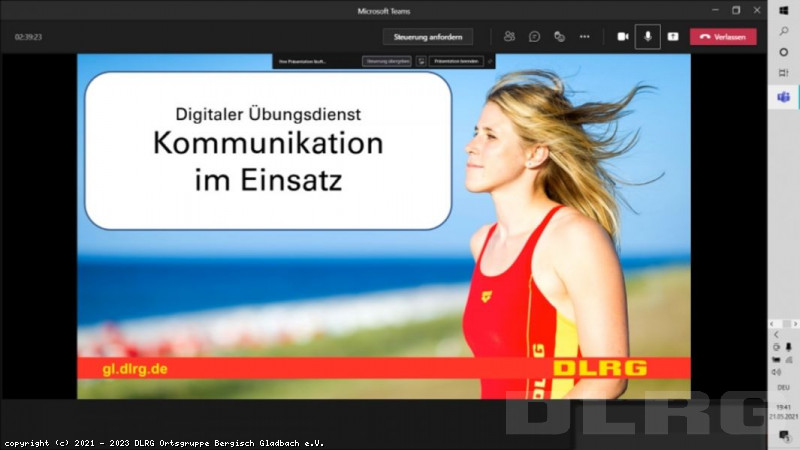Click Steuerung übergeben in presentation bar
The image size is (800, 450).
point(387,61)
